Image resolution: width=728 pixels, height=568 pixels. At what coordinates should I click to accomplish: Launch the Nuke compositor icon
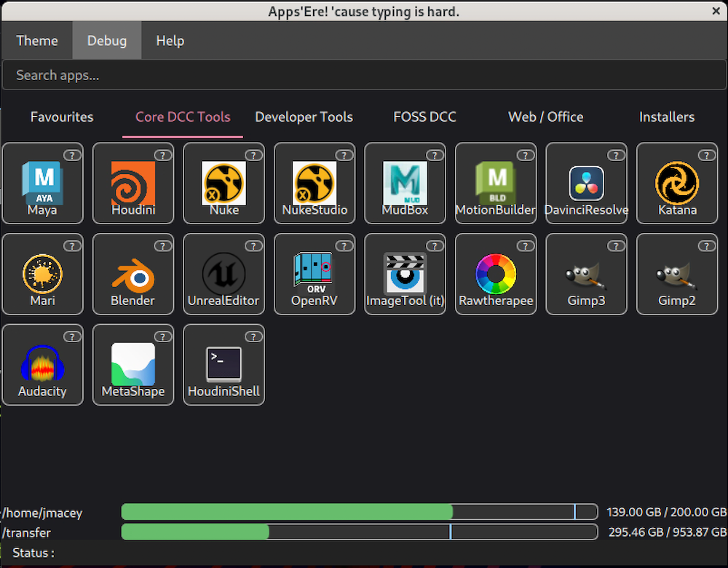click(x=223, y=182)
